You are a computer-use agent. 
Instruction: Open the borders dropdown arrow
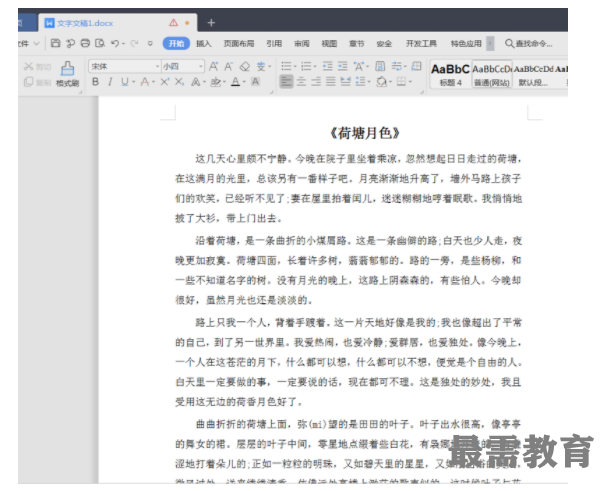pos(410,82)
